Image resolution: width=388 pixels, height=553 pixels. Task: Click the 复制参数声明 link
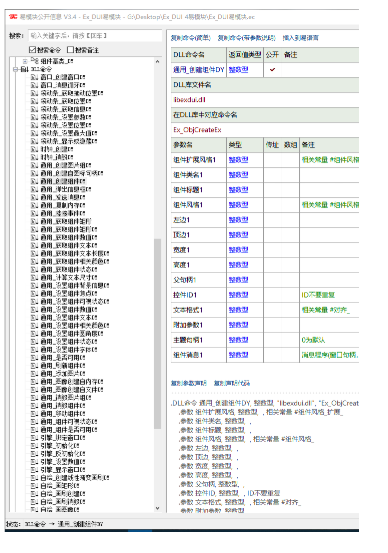tap(189, 383)
